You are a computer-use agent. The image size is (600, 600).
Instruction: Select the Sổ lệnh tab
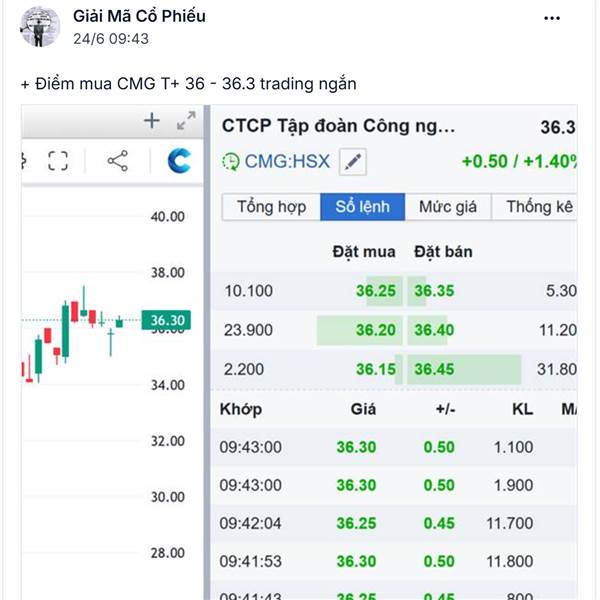pos(362,207)
